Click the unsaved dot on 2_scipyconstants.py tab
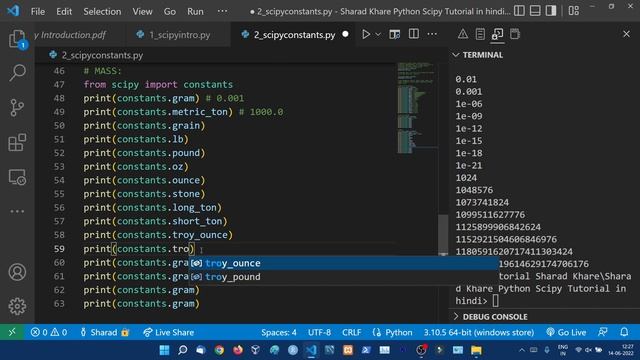 pos(345,35)
